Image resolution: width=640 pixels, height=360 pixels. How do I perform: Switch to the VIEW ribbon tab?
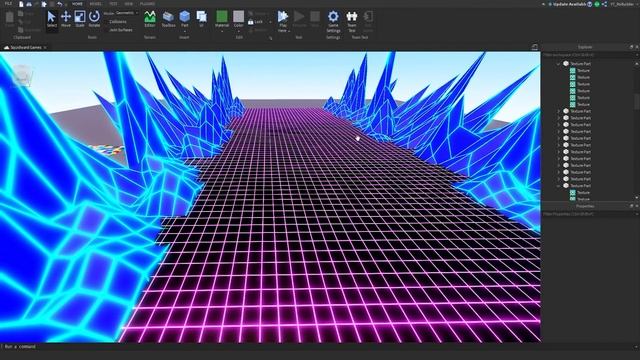[129, 4]
